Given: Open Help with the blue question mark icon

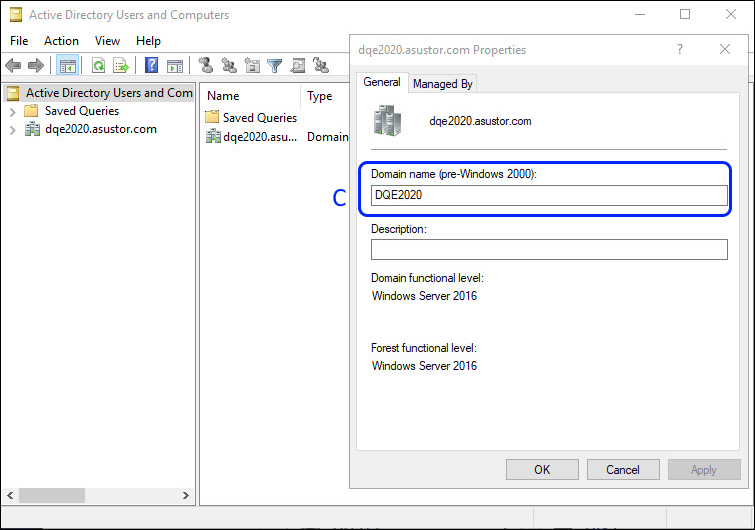Looking at the screenshot, I should 152,66.
